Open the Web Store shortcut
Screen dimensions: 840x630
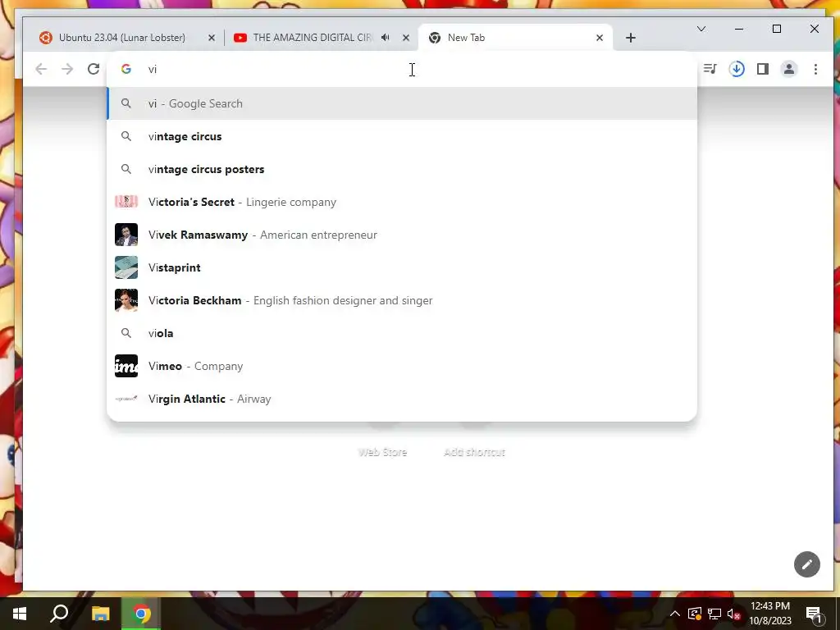[x=382, y=452]
